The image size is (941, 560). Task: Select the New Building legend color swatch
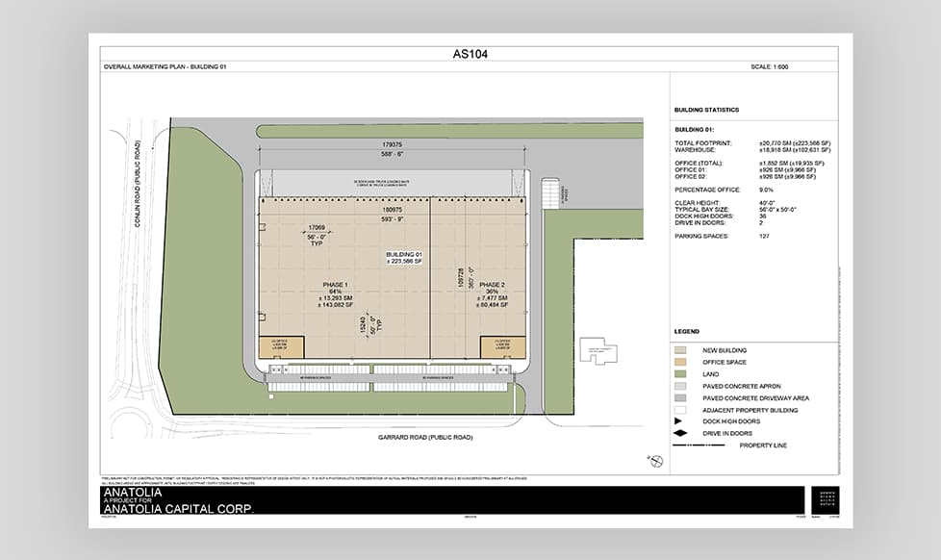pos(682,350)
